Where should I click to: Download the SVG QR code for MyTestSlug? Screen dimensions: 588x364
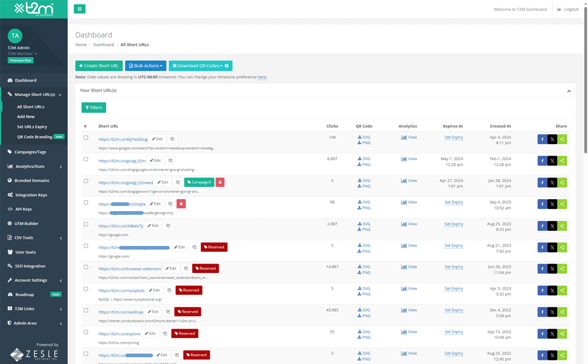click(x=364, y=136)
